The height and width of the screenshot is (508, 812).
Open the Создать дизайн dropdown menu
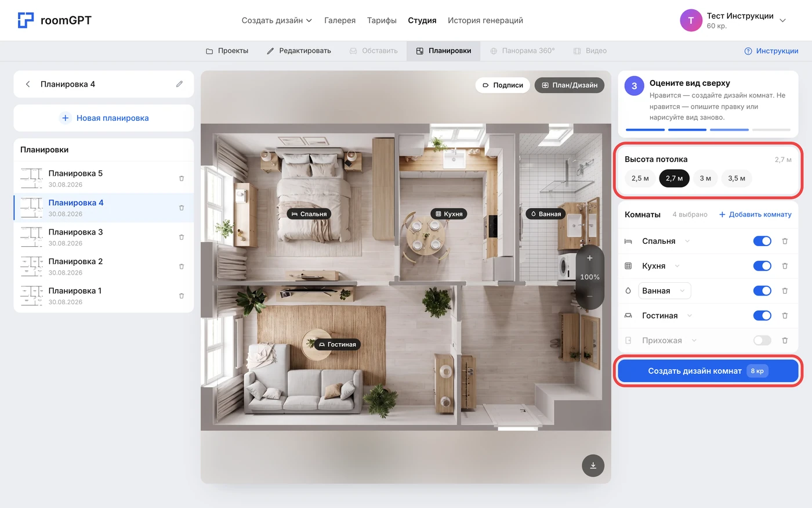click(277, 20)
